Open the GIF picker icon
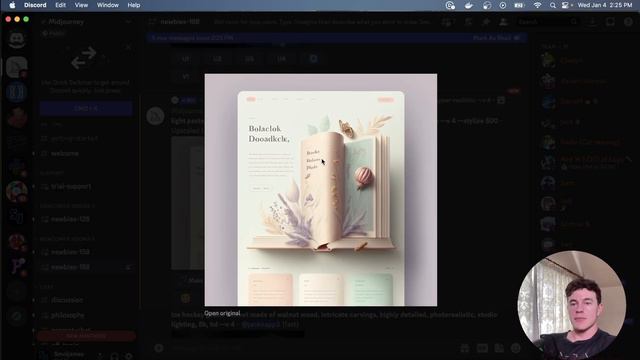Image resolution: width=640 pixels, height=360 pixels. coord(482,348)
